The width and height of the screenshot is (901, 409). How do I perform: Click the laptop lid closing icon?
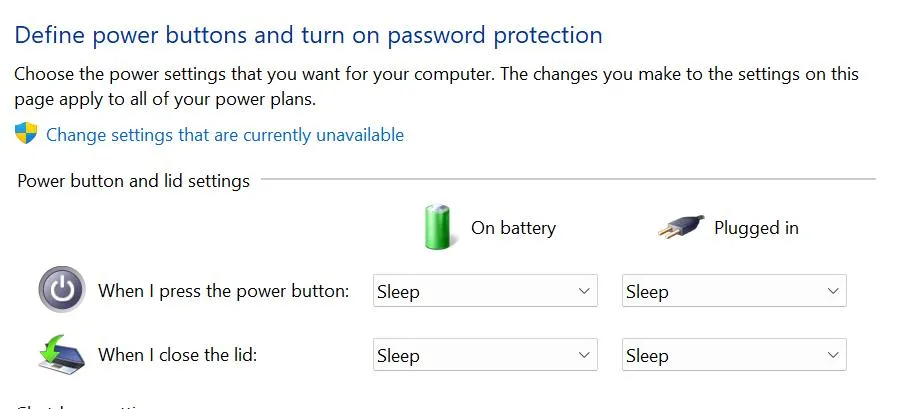[x=62, y=354]
